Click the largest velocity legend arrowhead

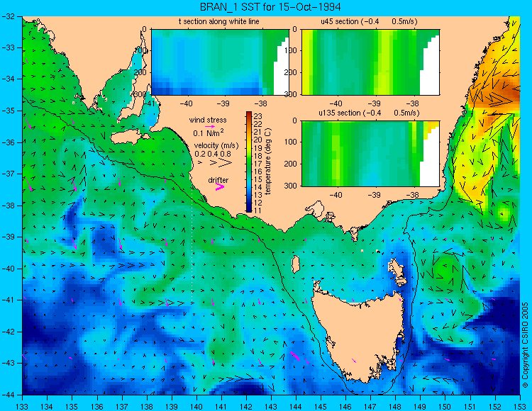coord(226,163)
